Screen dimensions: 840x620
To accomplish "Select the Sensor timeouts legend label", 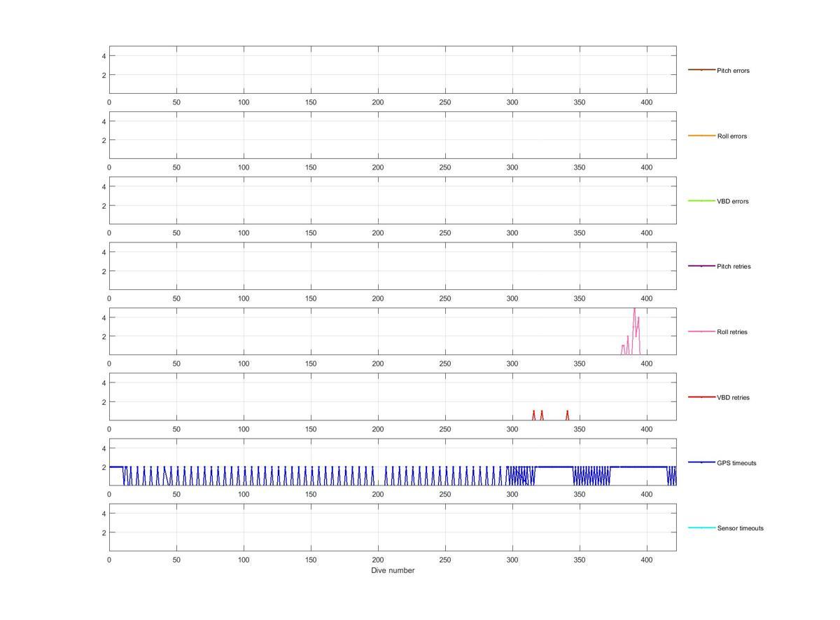I will click(740, 528).
